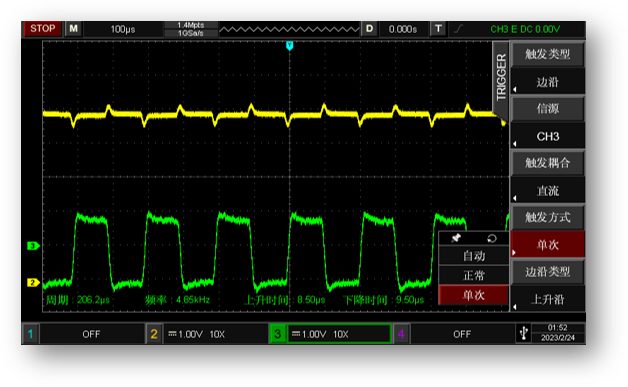The width and height of the screenshot is (628, 387).
Task: Toggle the channel 4 number box
Action: [x=401, y=334]
